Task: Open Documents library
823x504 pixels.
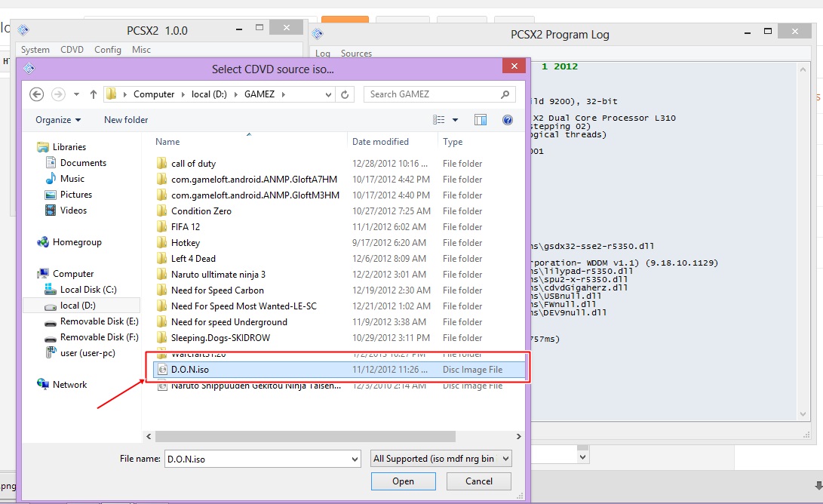Action: click(x=76, y=163)
